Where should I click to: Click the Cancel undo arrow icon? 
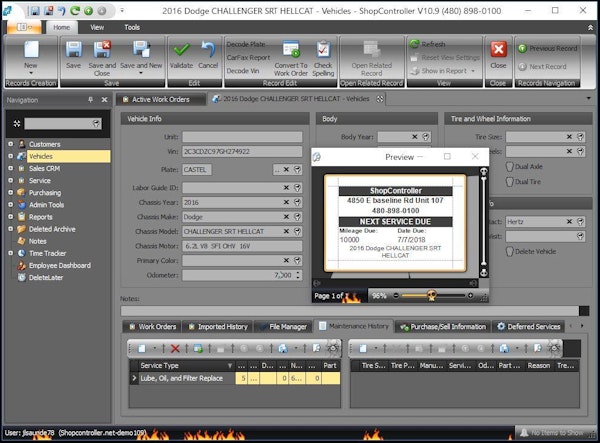coord(208,50)
